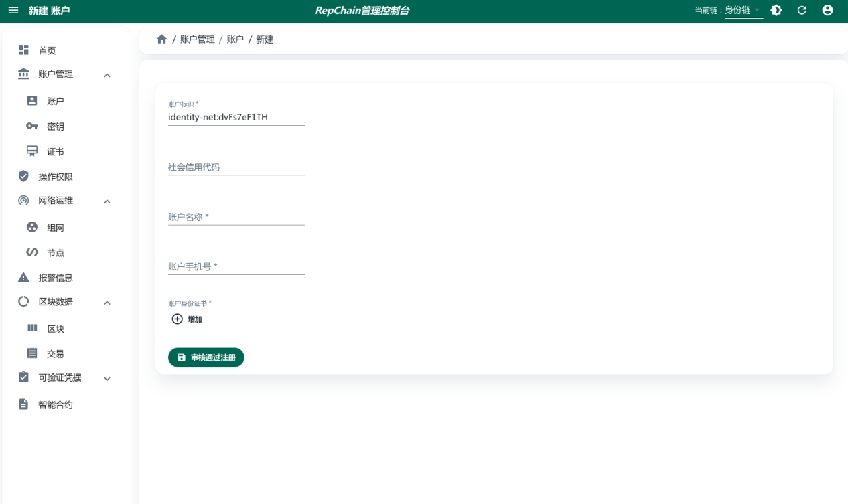
Task: Click the 交易 list icon
Action: [x=31, y=353]
